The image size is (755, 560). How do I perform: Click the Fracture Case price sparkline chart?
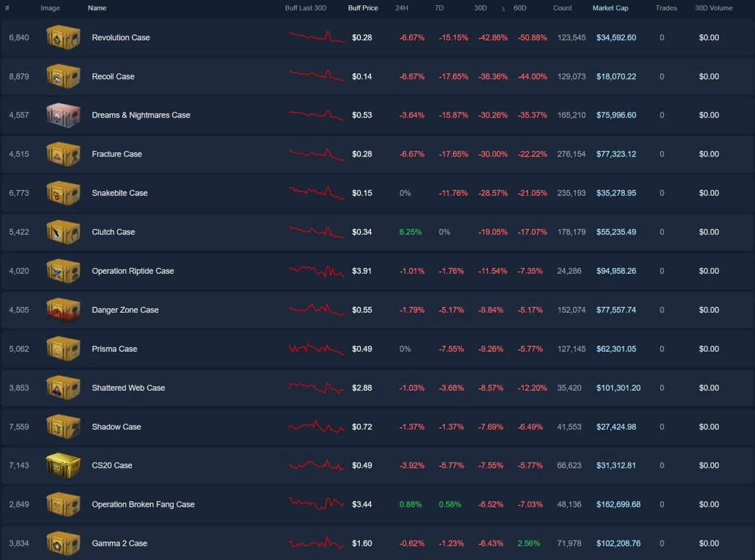317,154
